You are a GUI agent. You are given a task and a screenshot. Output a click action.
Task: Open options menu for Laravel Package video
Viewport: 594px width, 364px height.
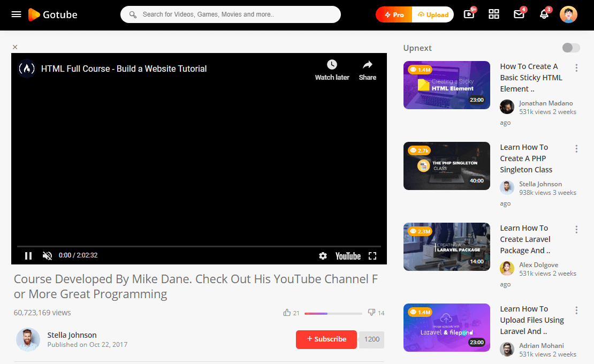click(576, 230)
